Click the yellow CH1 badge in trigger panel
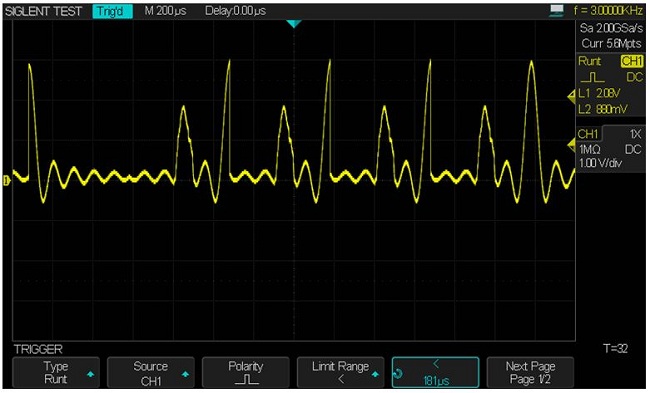The height and width of the screenshot is (393, 650). click(632, 61)
